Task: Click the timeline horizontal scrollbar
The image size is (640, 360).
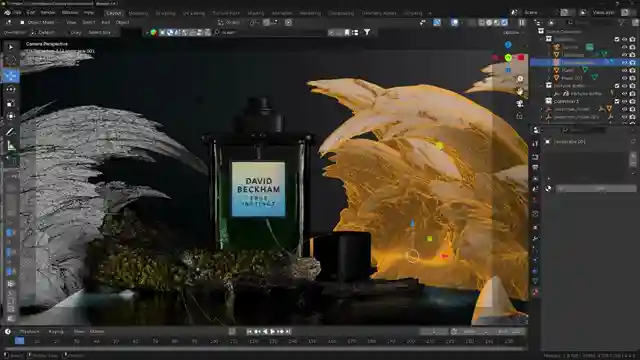Action: pyautogui.click(x=264, y=349)
